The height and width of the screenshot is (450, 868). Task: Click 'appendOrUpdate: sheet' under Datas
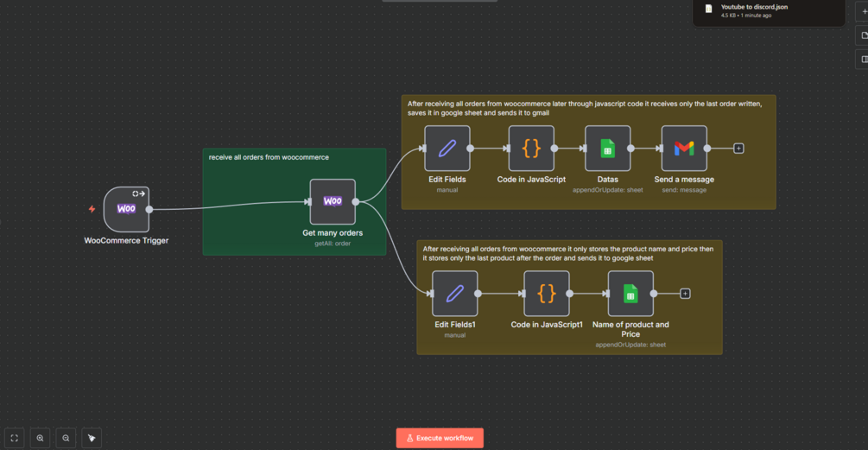tap(607, 190)
